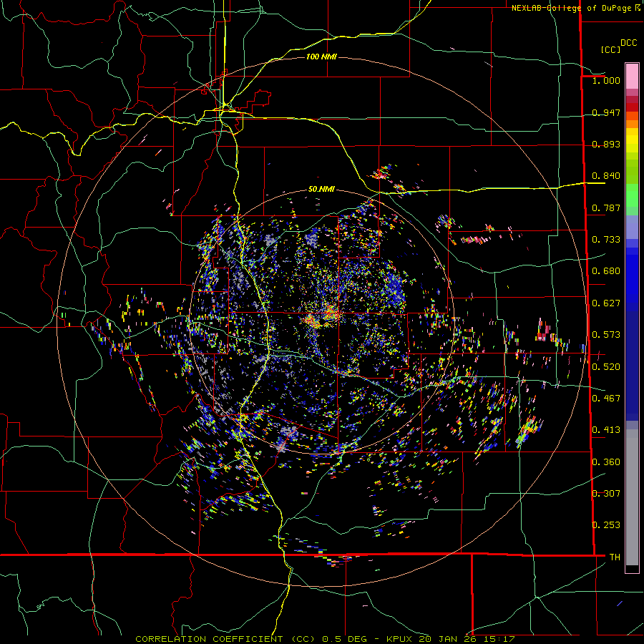Select the 0.413 scale value

pyautogui.click(x=606, y=430)
